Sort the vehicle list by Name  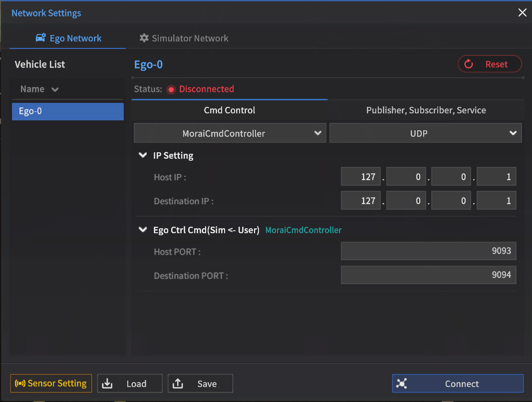39,89
